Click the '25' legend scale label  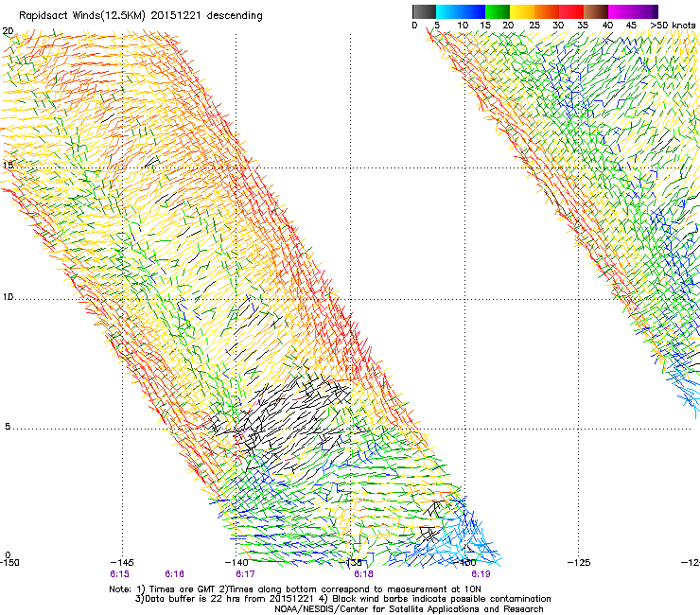(x=534, y=26)
